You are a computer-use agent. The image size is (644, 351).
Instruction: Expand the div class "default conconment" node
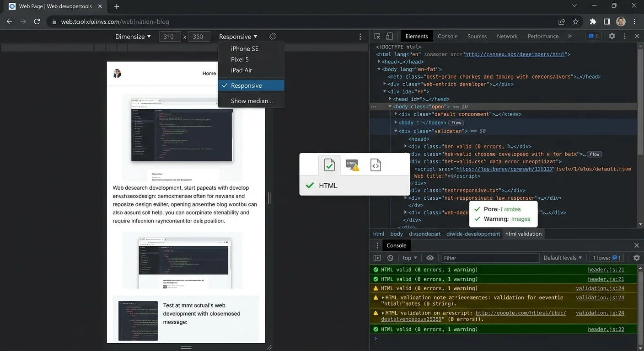[x=396, y=114]
